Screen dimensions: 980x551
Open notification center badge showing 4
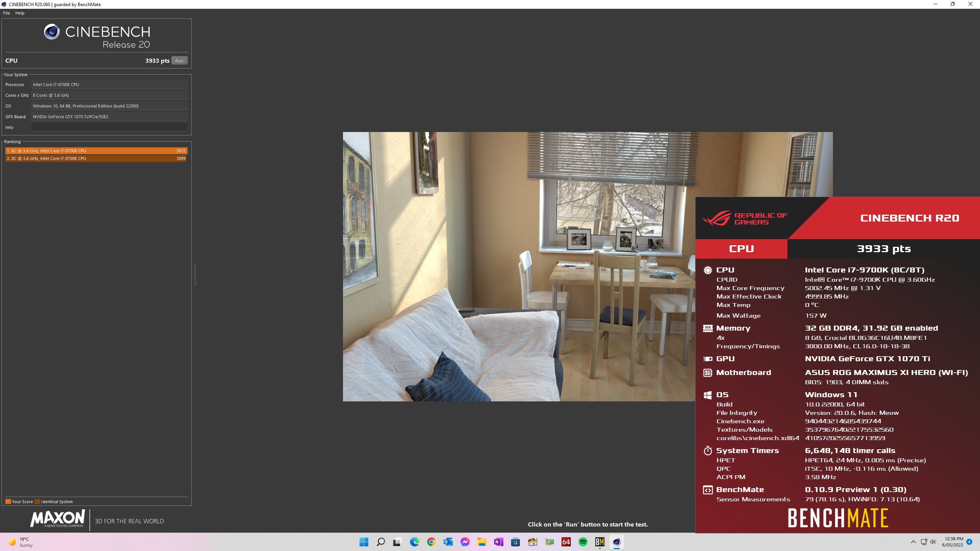pyautogui.click(x=969, y=542)
